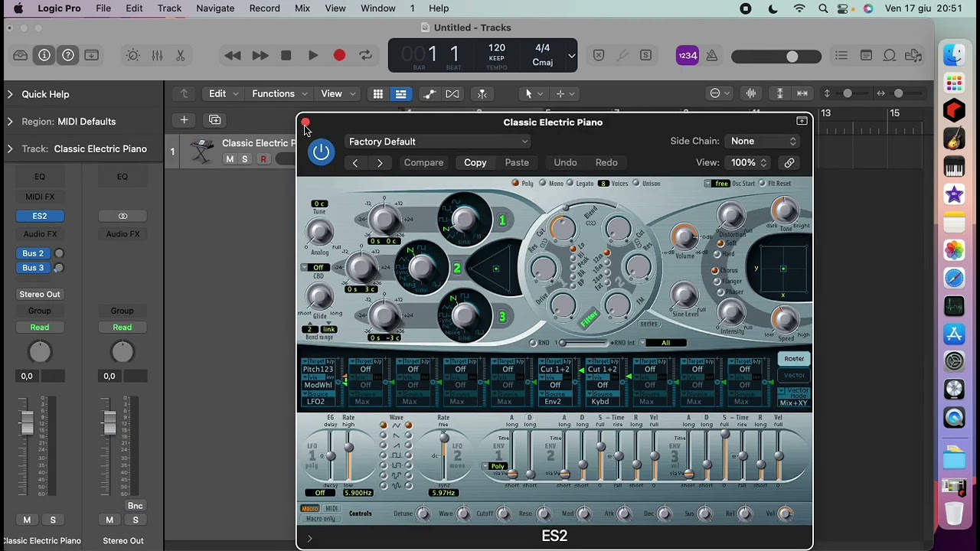
Task: Adjust Classic Electric Piano channel fader
Action: (28, 422)
